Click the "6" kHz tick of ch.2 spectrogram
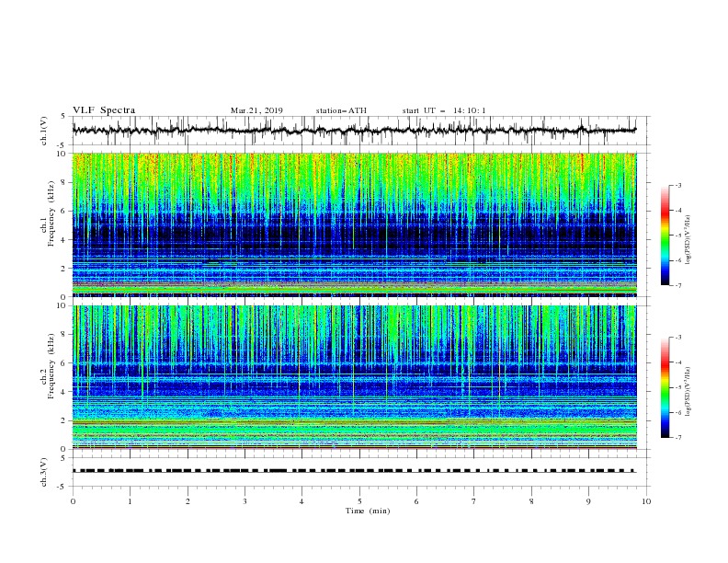This screenshot has height=563, width=728. (x=65, y=363)
